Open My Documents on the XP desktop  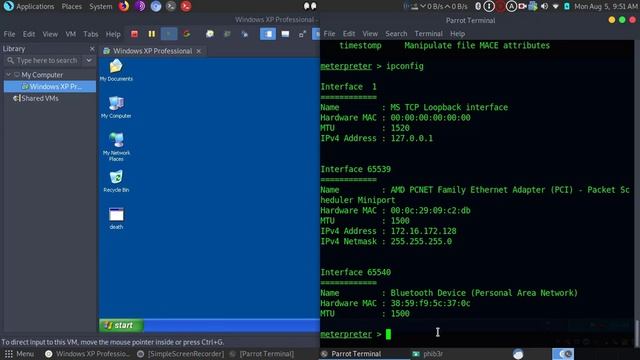[116, 70]
